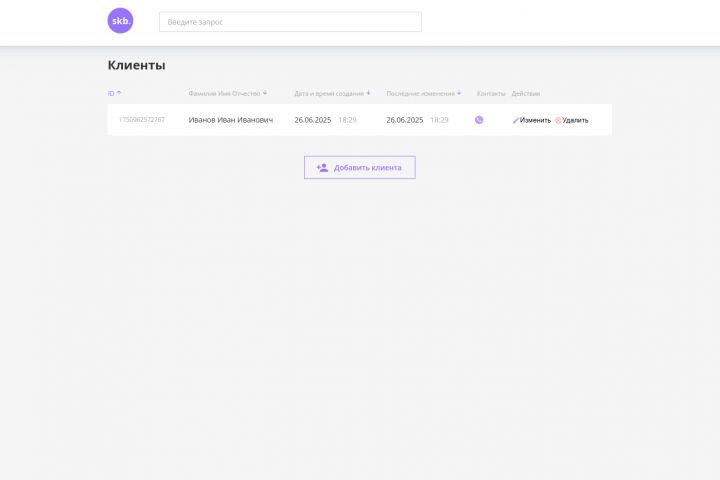Click the skb. logo
This screenshot has height=480, width=720.
(120, 21)
